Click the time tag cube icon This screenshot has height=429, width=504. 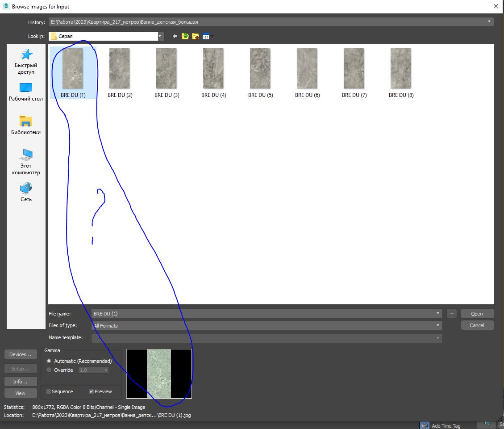click(425, 425)
